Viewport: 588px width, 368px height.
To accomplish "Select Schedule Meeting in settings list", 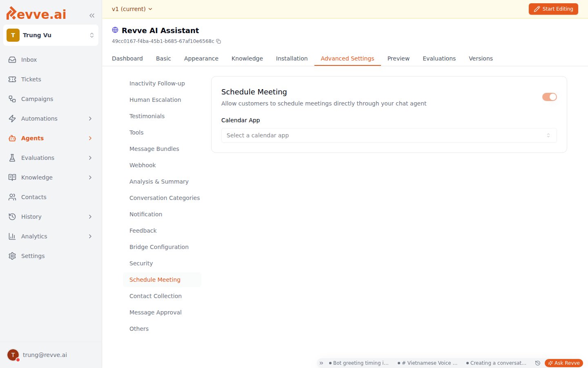I will (x=162, y=280).
